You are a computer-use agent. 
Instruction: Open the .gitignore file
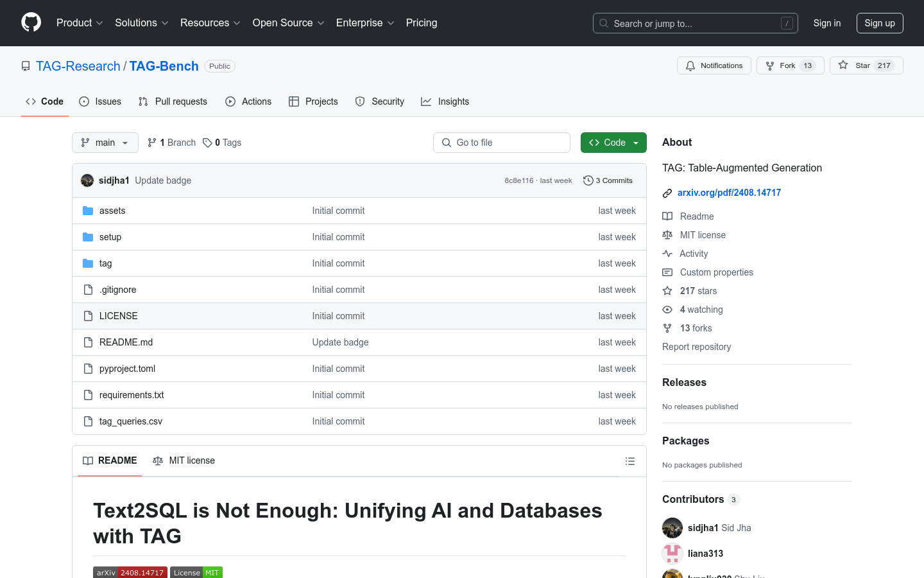point(117,290)
